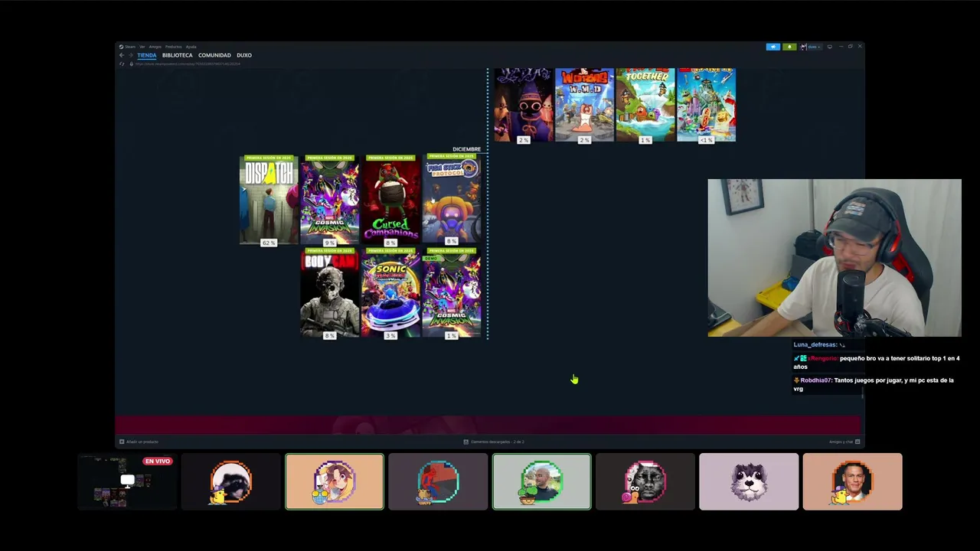Open the colorful island cover with <1 %
This screenshot has width=980, height=551.
707,105
